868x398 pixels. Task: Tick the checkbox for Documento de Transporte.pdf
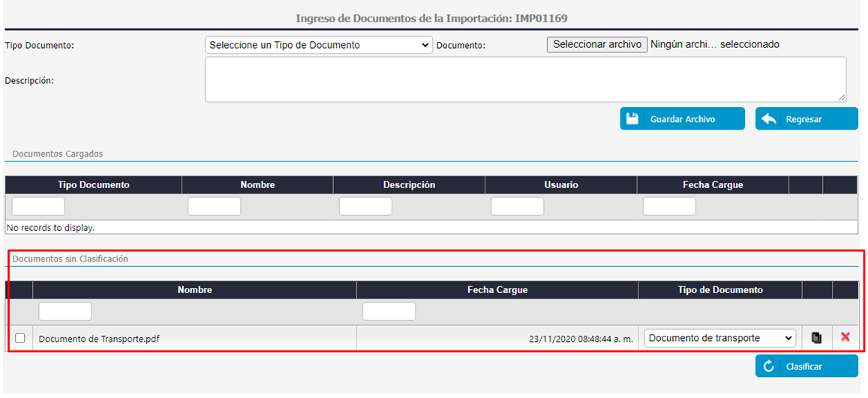(x=20, y=338)
